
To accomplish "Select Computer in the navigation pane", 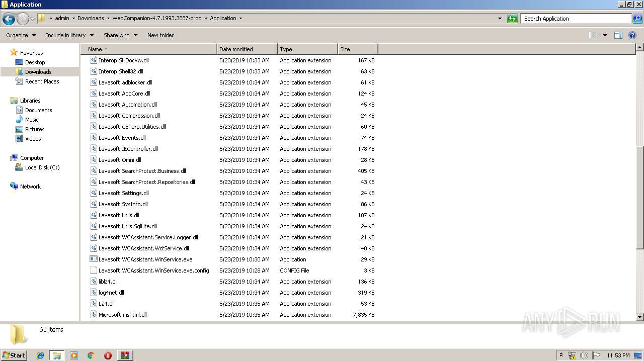I will coord(32,158).
